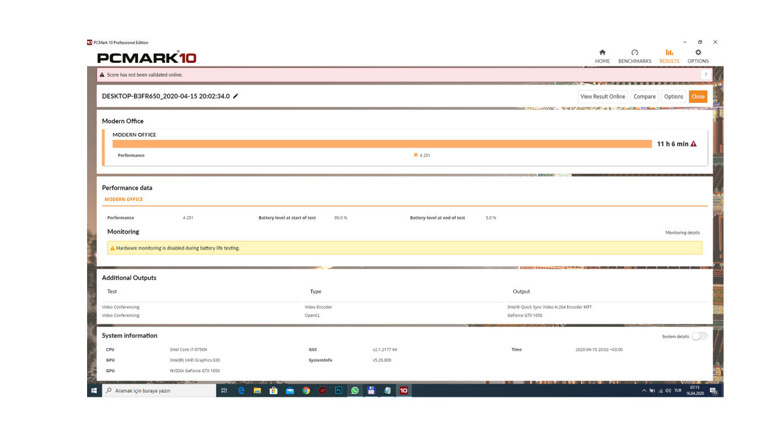774x435 pixels.
Task: Click the orange Modern Office score bar
Action: tap(381, 144)
